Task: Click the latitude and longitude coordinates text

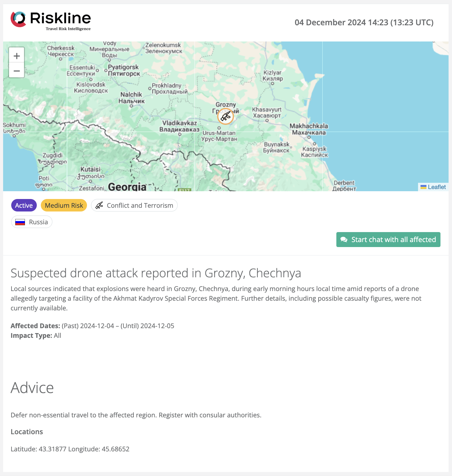Action: (70, 449)
